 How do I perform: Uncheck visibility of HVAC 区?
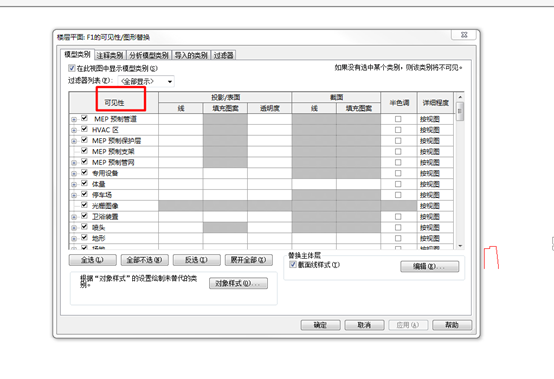click(84, 129)
